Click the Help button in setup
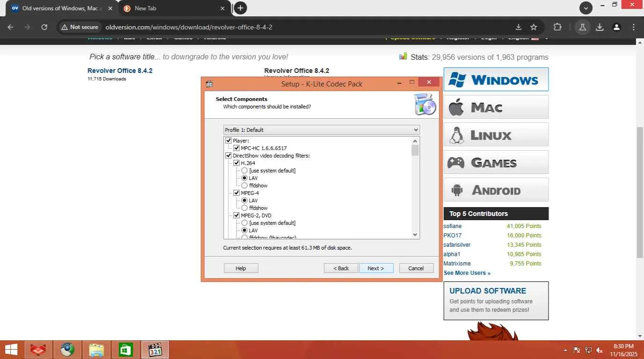 click(241, 268)
